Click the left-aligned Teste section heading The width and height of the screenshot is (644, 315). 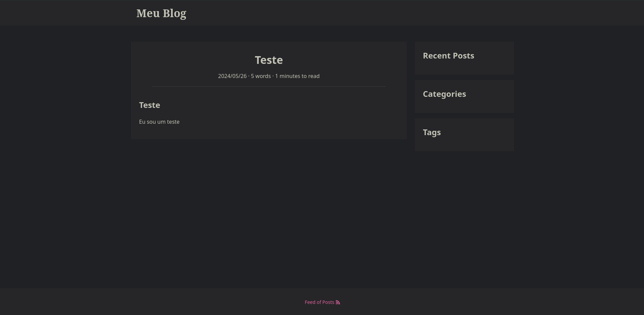point(149,105)
